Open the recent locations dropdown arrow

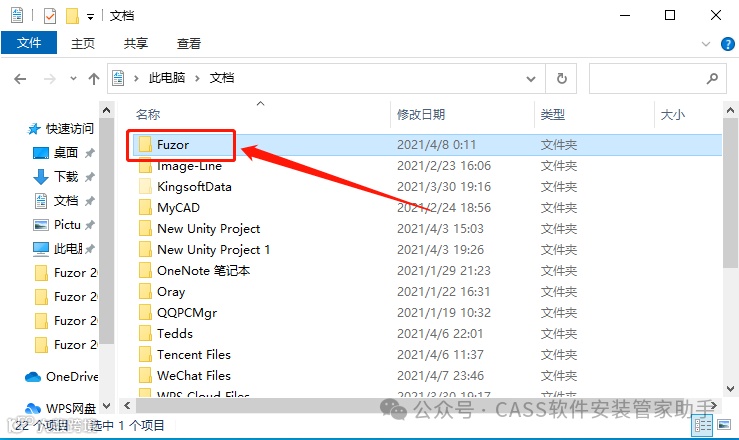click(73, 79)
